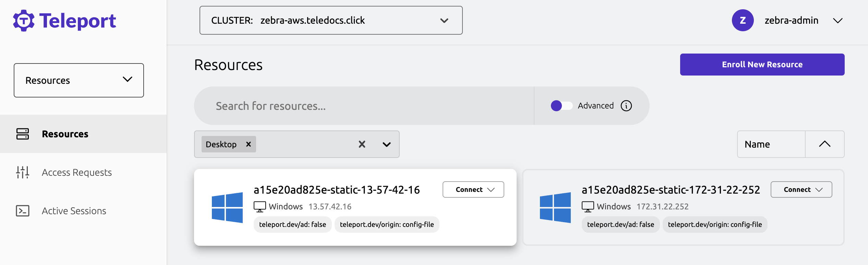
Task: Click the zebra-admin avatar circle
Action: tap(743, 20)
